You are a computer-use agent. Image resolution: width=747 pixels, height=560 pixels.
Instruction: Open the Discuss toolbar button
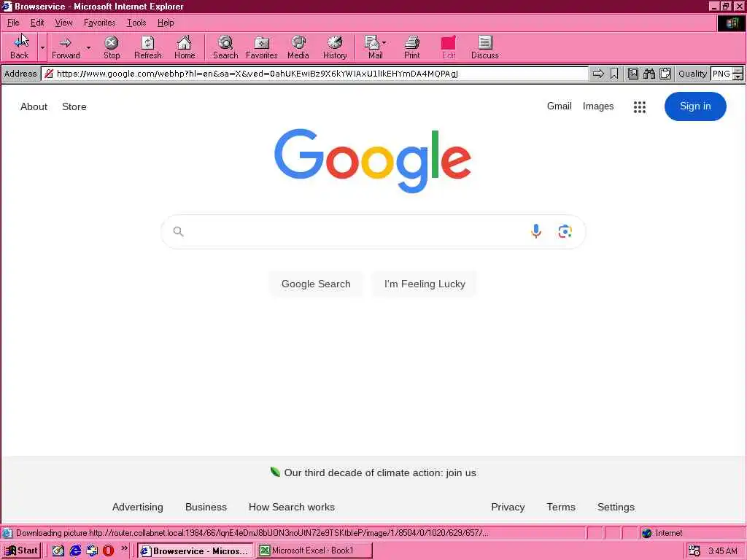[485, 47]
